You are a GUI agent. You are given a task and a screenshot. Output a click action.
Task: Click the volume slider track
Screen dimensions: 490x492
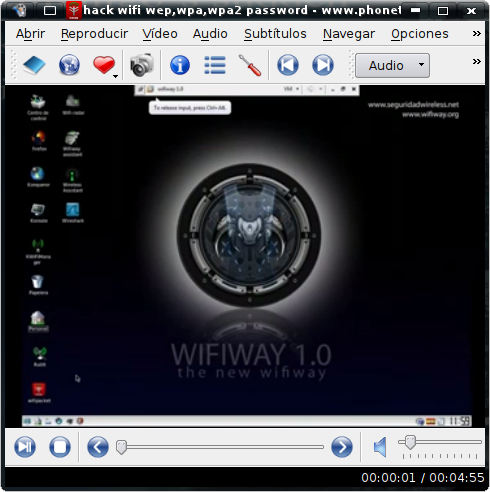click(x=440, y=442)
